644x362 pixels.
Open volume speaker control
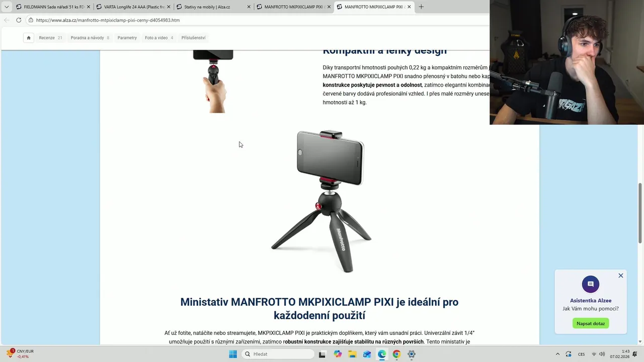pos(602,354)
